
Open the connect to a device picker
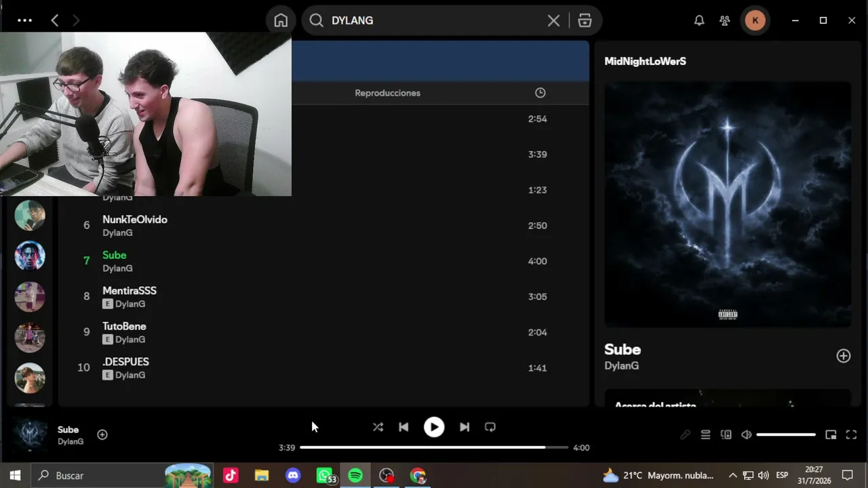[x=726, y=434]
